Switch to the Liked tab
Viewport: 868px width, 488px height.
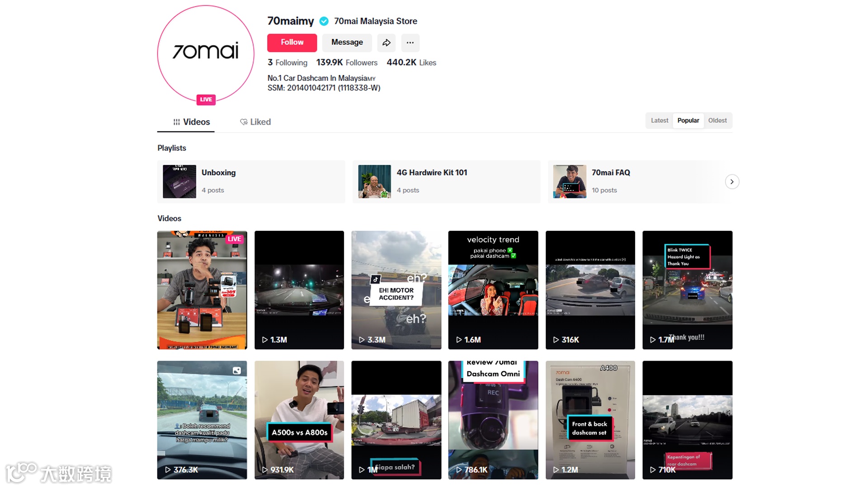[255, 122]
